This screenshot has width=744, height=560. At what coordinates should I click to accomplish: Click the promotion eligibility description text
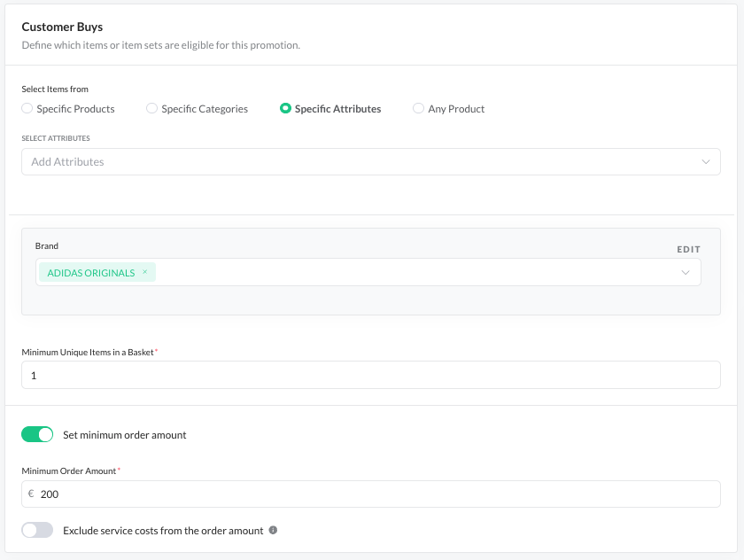[161, 45]
